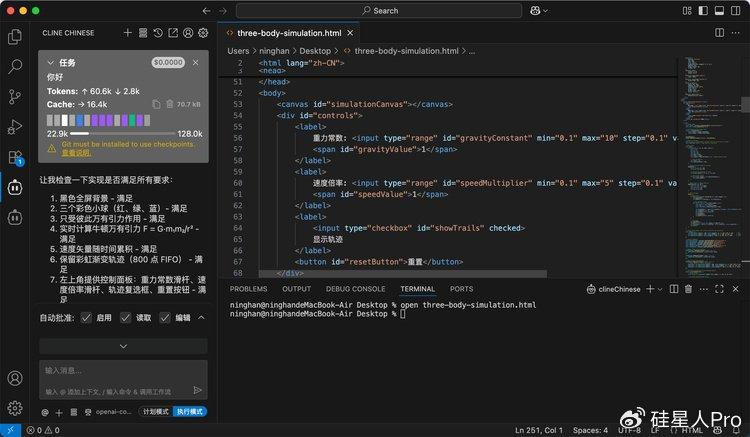The height and width of the screenshot is (437, 750).
Task: Open customize layout icon in title bar
Action: click(687, 11)
